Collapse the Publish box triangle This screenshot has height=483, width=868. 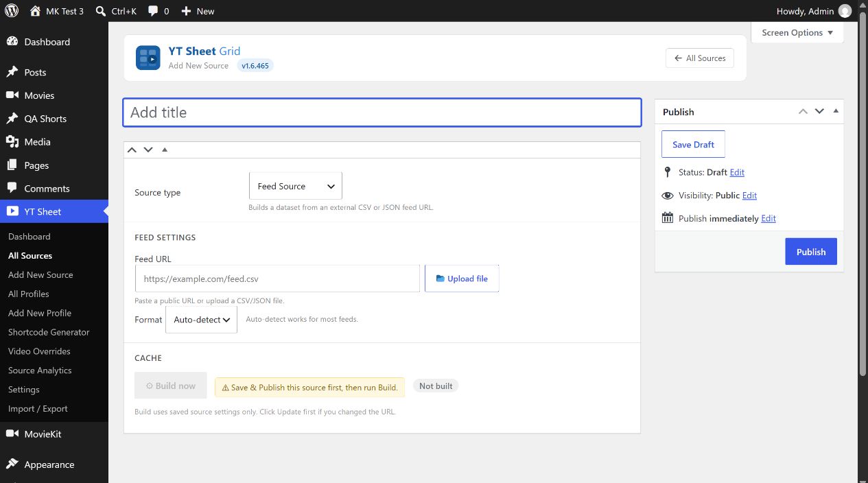(836, 111)
